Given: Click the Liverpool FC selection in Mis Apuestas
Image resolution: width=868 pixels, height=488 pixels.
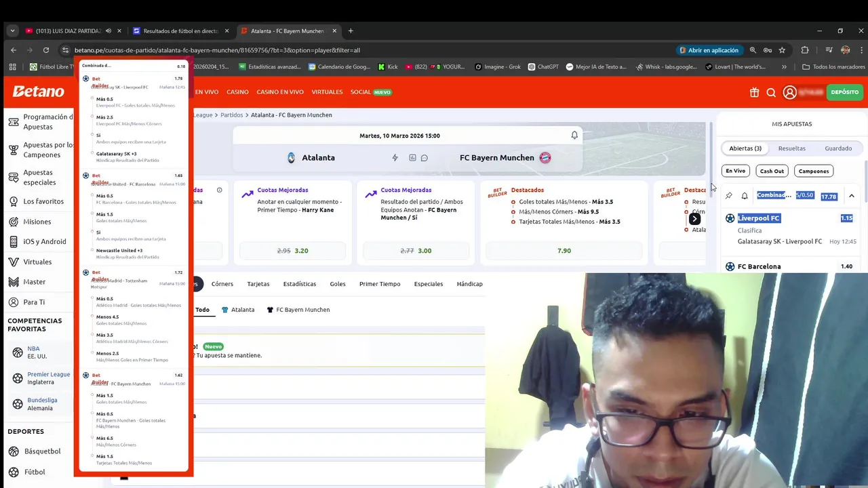Looking at the screenshot, I should pos(759,218).
